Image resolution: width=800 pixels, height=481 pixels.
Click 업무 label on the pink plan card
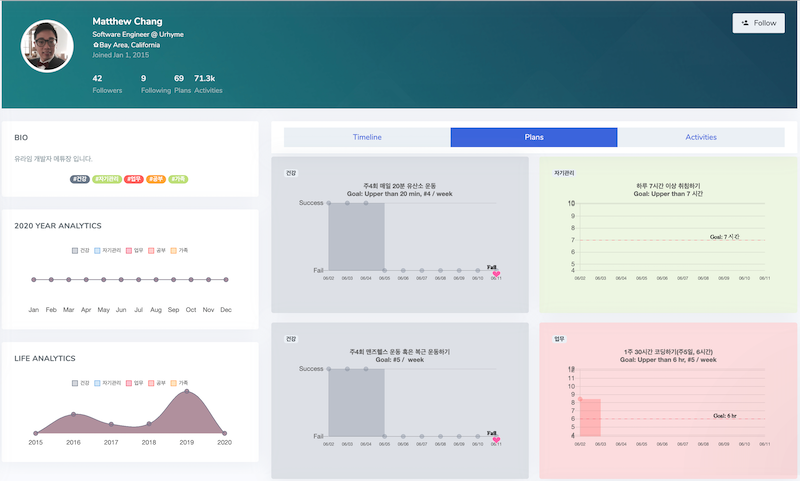click(559, 339)
